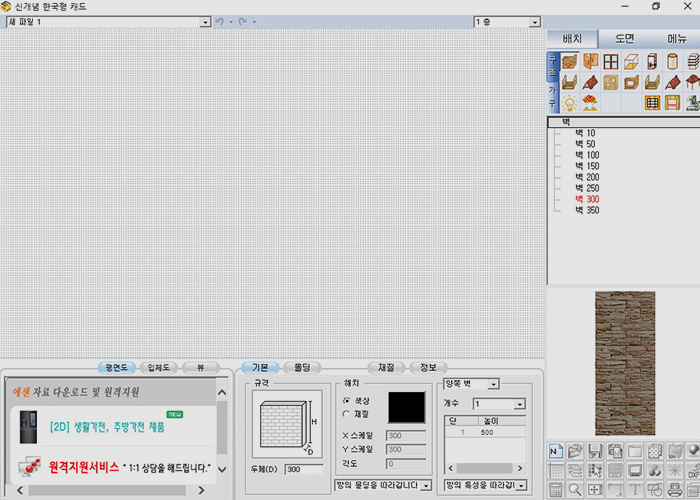Switch to the 도면 tab

(x=625, y=38)
